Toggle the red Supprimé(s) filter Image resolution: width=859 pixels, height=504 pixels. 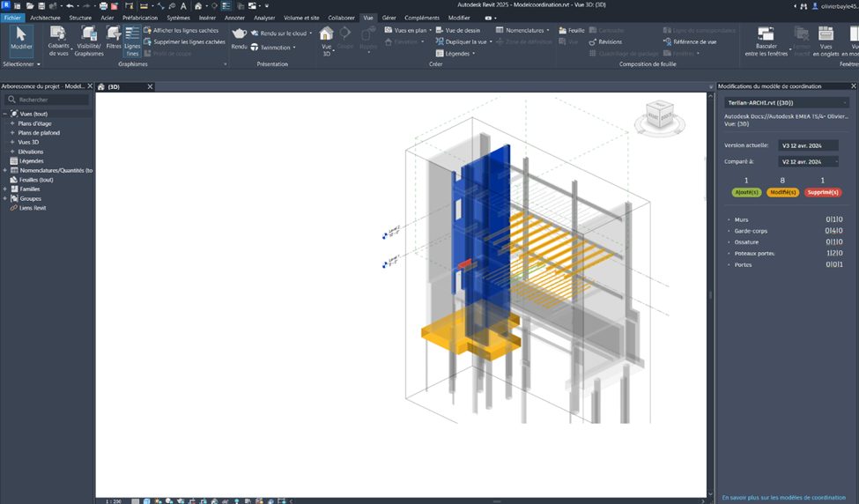[822, 192]
